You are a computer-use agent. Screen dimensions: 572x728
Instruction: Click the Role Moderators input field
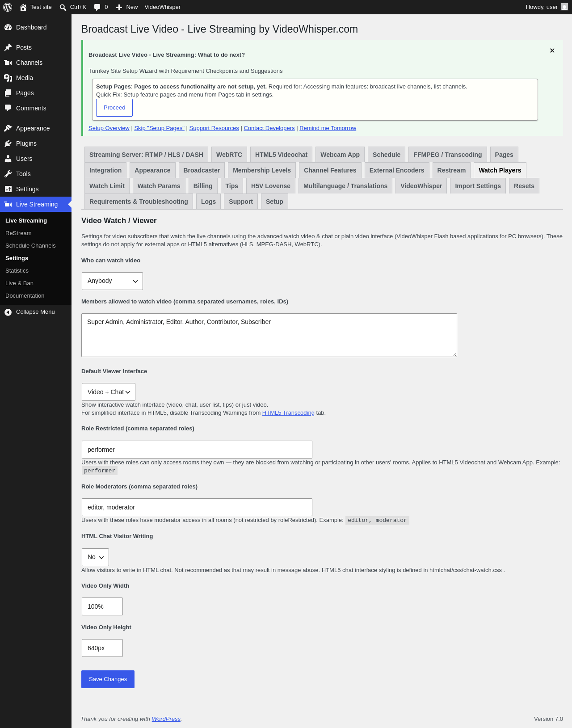(197, 507)
